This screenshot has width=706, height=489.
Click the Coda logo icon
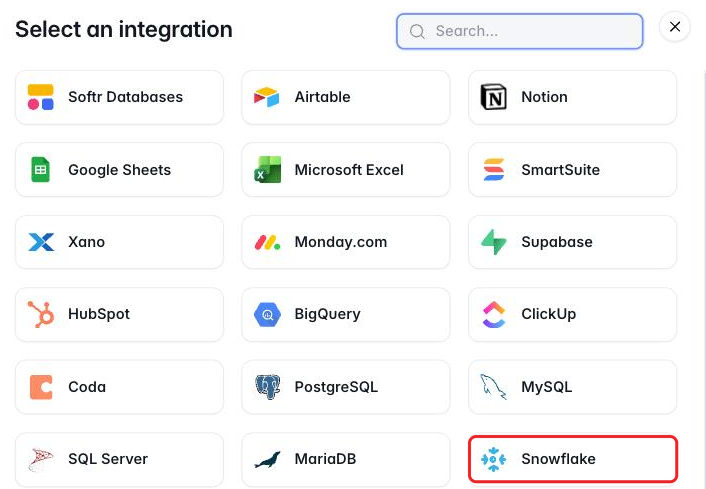tap(41, 387)
